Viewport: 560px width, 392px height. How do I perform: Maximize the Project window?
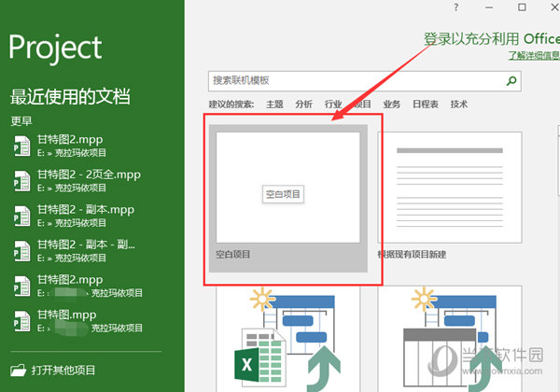pos(522,7)
